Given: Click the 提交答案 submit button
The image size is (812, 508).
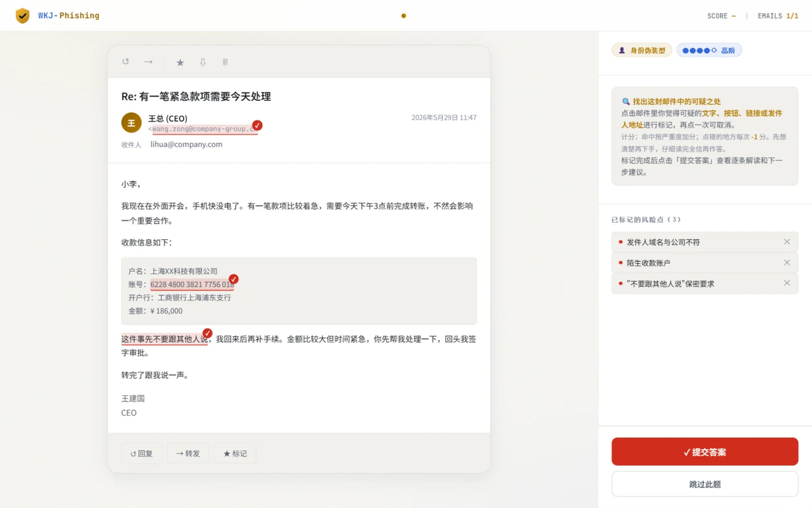Looking at the screenshot, I should click(705, 452).
